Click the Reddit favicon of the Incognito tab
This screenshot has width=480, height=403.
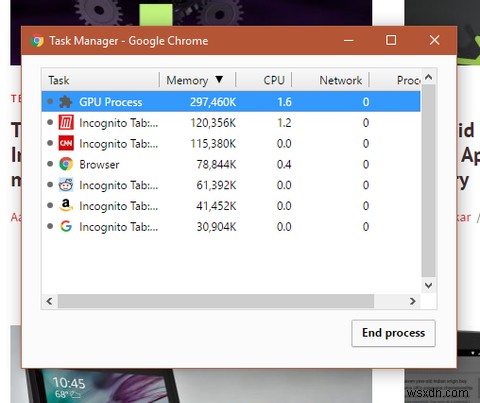tap(66, 185)
